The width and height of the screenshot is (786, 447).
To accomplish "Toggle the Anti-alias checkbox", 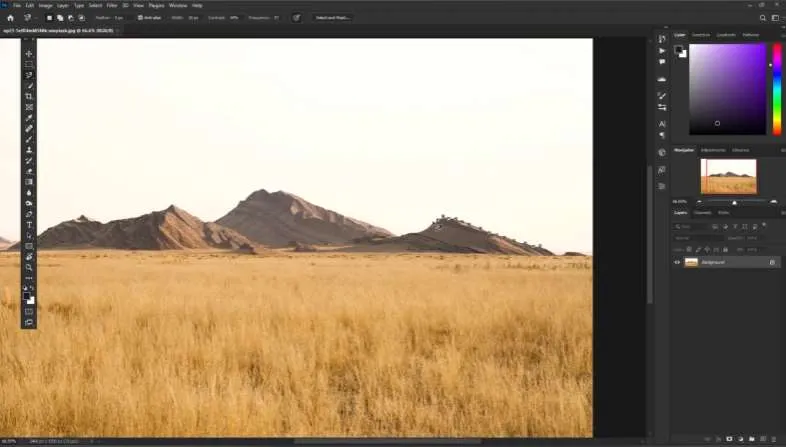I will click(141, 17).
